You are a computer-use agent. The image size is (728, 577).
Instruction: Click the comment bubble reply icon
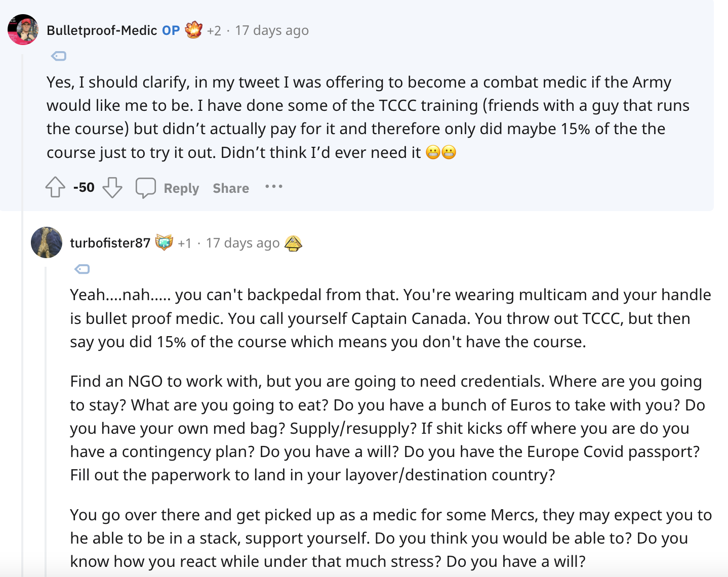tap(145, 188)
